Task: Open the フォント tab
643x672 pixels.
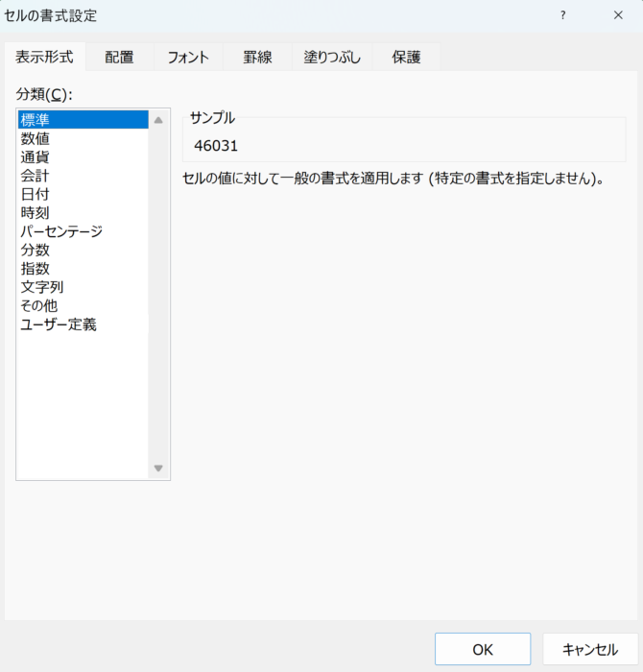Action: pyautogui.click(x=188, y=57)
